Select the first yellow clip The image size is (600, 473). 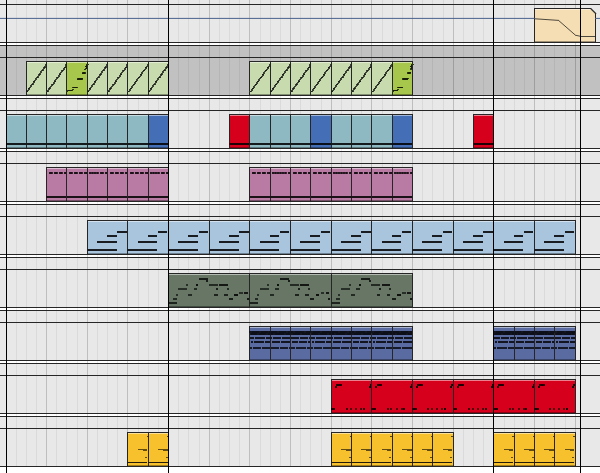pos(137,449)
